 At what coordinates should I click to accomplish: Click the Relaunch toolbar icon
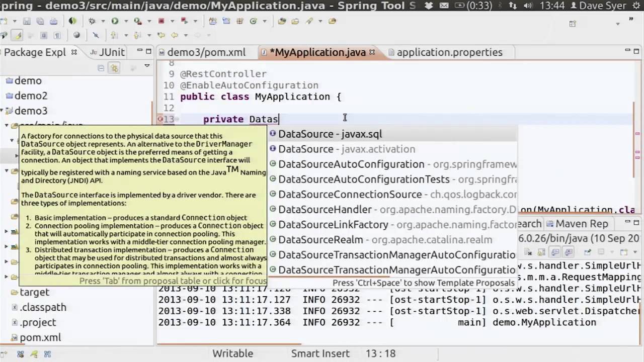[x=185, y=21]
